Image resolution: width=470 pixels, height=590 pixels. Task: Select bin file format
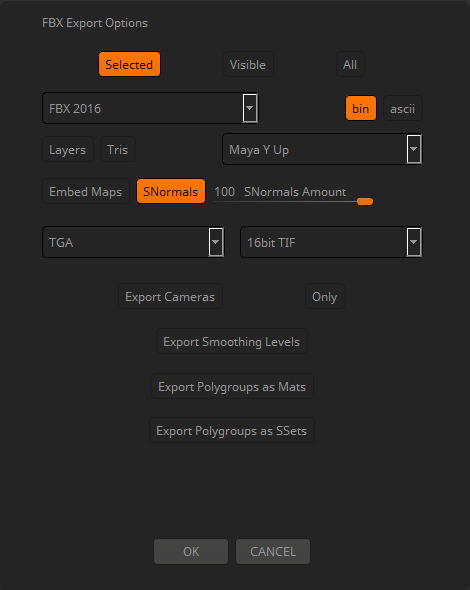pos(360,108)
